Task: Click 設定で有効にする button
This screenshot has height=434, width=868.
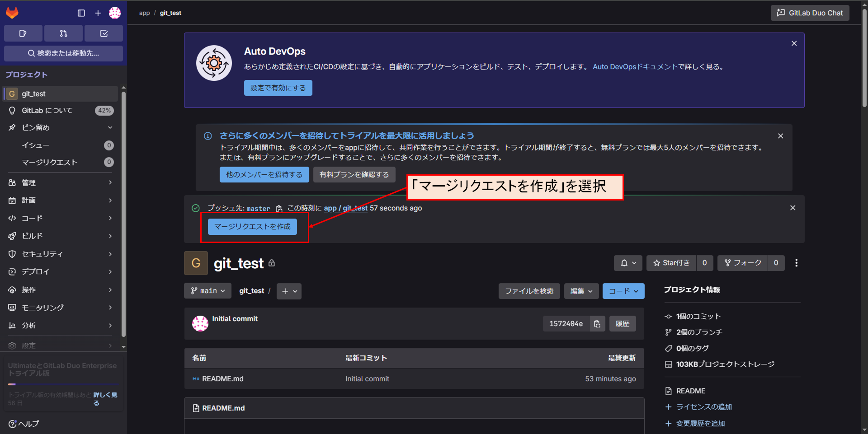Action: 278,88
